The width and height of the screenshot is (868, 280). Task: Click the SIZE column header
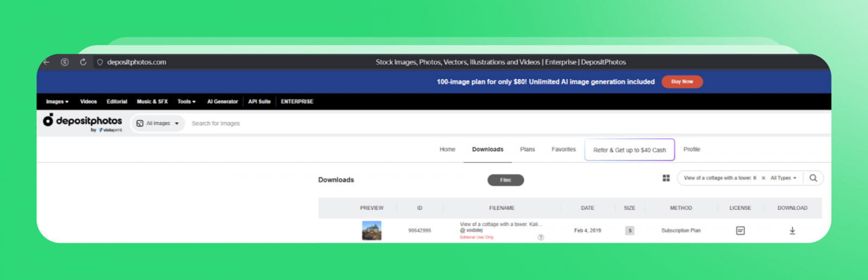[x=629, y=208]
